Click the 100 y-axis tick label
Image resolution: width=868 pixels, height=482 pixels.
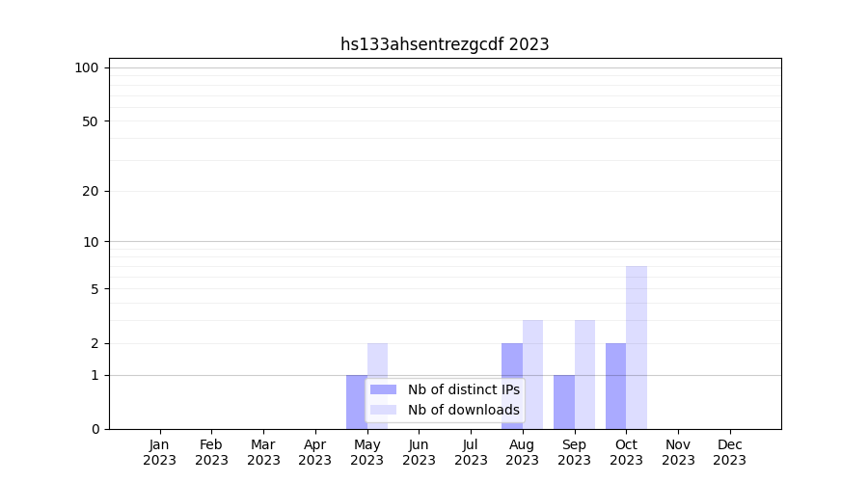point(87,67)
